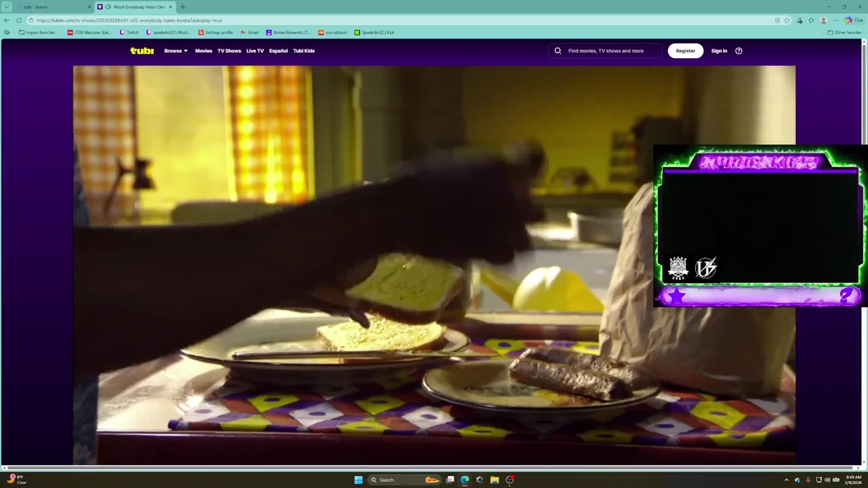Open the browser extensions icon
868x488 pixels.
[x=800, y=20]
